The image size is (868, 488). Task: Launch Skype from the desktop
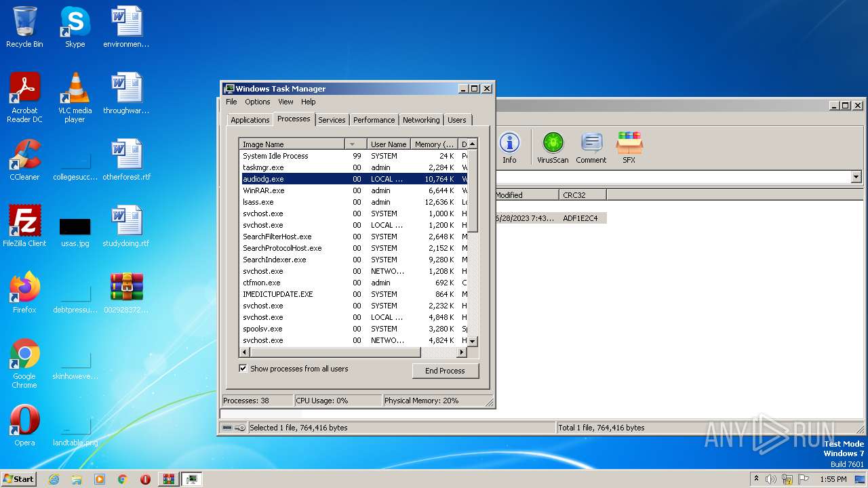[75, 27]
